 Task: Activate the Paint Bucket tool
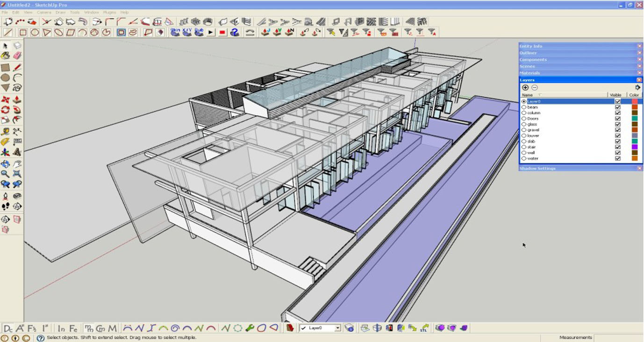click(x=5, y=56)
